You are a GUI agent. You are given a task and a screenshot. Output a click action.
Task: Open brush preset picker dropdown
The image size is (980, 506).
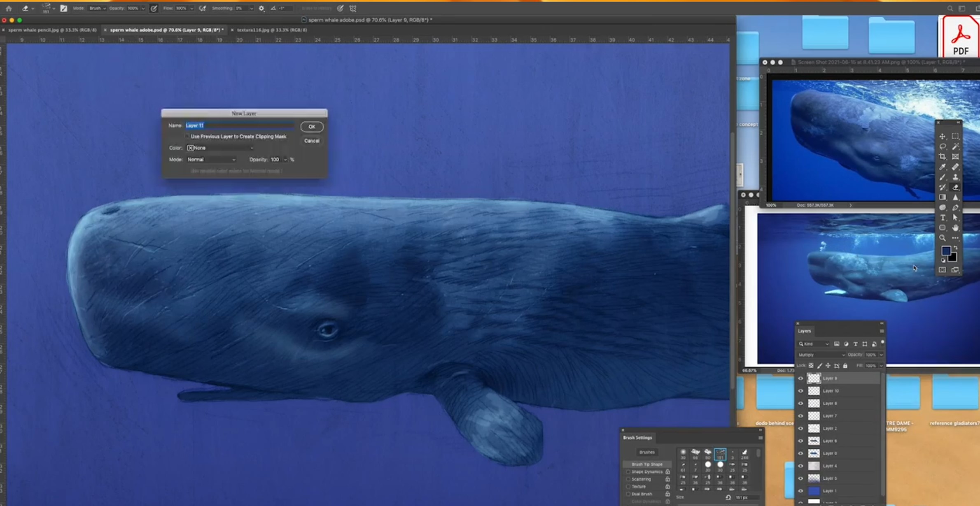pos(54,8)
